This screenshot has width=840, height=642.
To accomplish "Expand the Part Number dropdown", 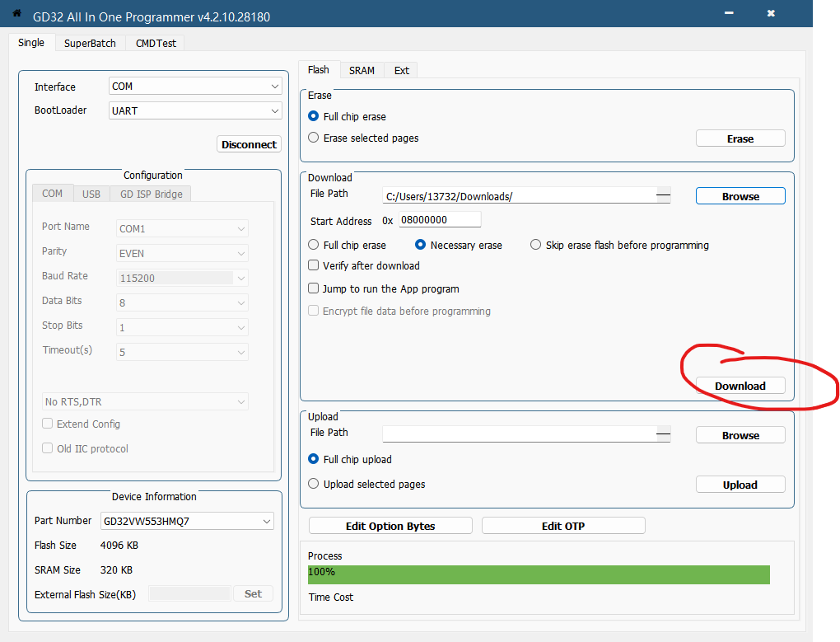I will (x=187, y=521).
